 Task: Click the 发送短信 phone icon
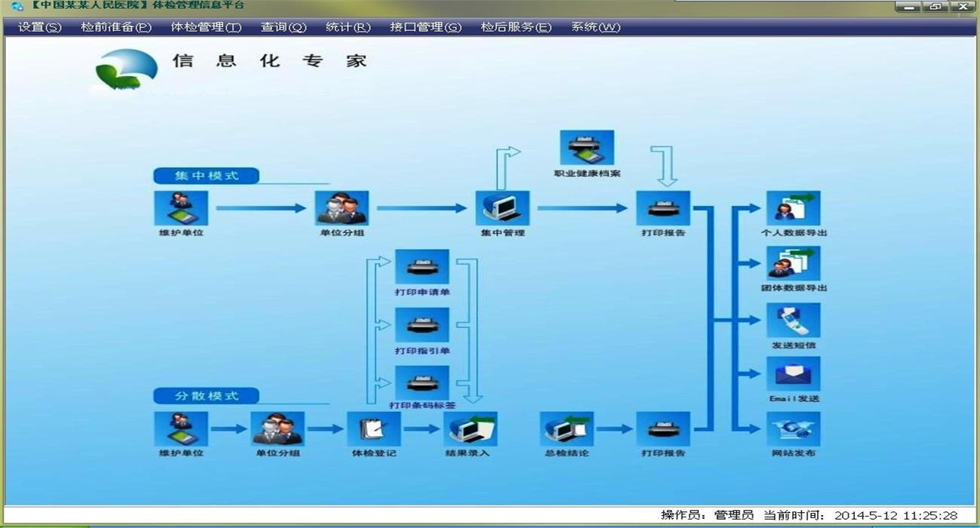click(x=793, y=321)
